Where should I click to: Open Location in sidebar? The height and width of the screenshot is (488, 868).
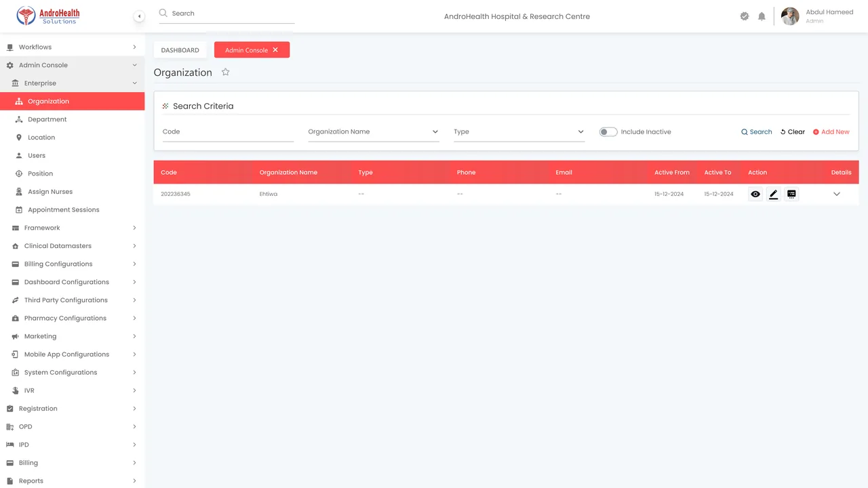(72, 138)
